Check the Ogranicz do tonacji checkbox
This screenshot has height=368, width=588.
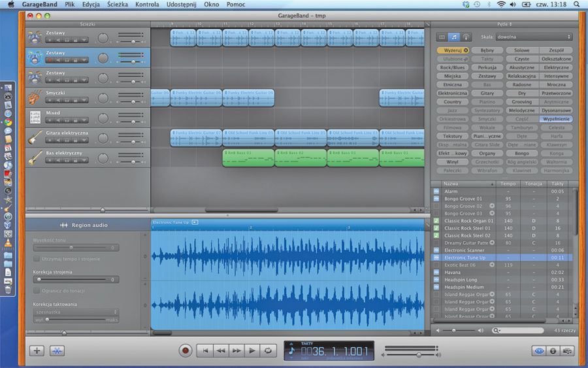pos(37,290)
